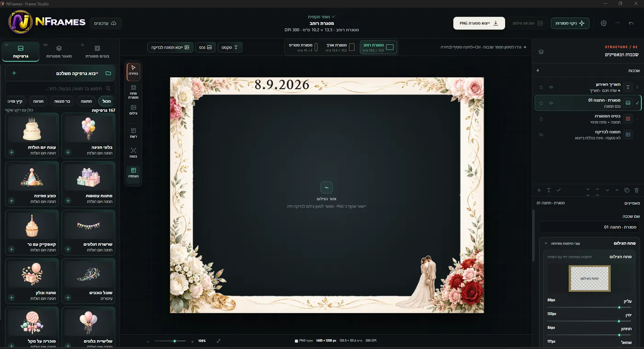Move layer up one step with single chevron
The width and height of the screenshot is (644, 349).
(617, 190)
